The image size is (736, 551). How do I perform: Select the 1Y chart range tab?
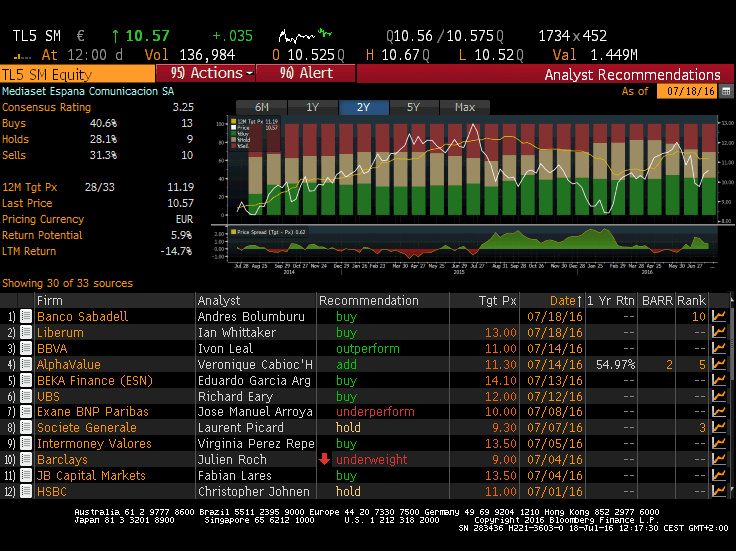[312, 107]
